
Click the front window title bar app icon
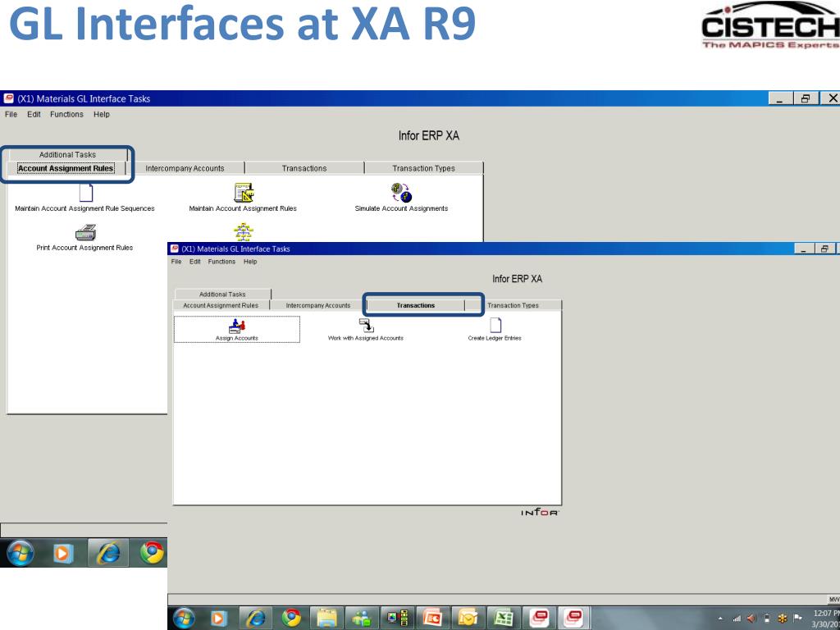[174, 249]
